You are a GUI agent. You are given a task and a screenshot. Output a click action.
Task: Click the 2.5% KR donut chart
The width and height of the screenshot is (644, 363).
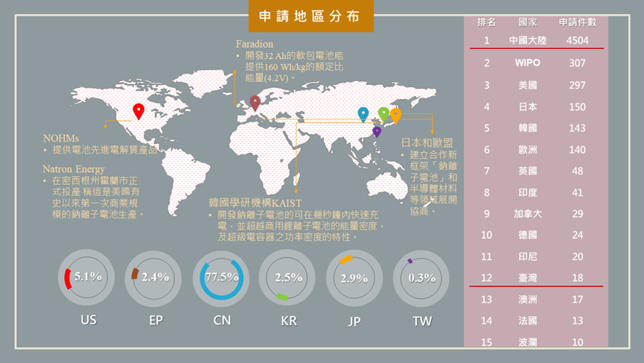[287, 277]
